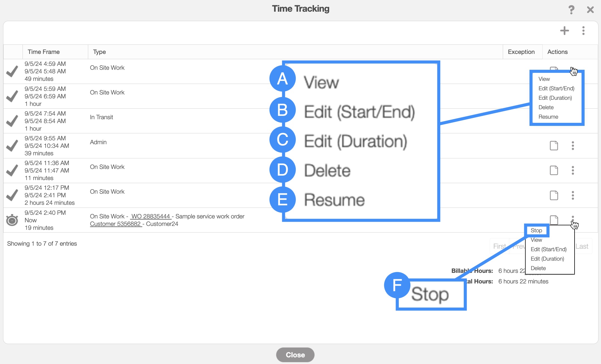This screenshot has height=364, width=601.
Task: Click note icon on running timer row
Action: 554,220
